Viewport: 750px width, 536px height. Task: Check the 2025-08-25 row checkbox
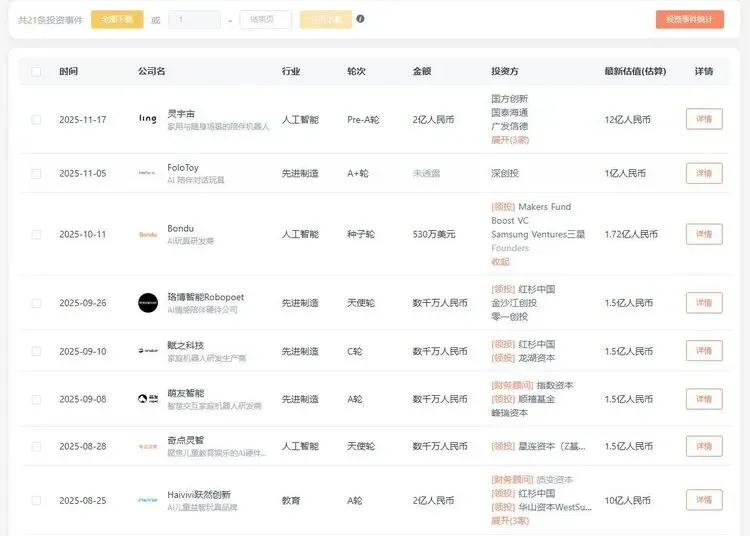coord(36,501)
